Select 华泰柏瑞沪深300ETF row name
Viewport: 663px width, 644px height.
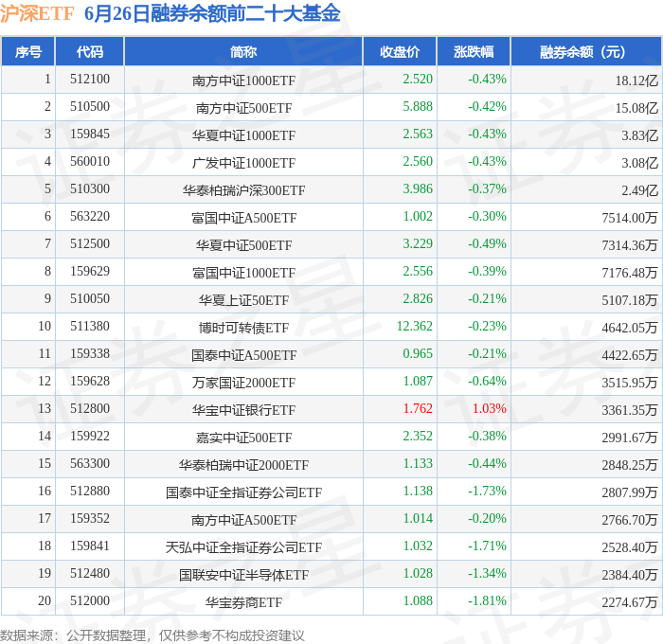[x=243, y=190]
